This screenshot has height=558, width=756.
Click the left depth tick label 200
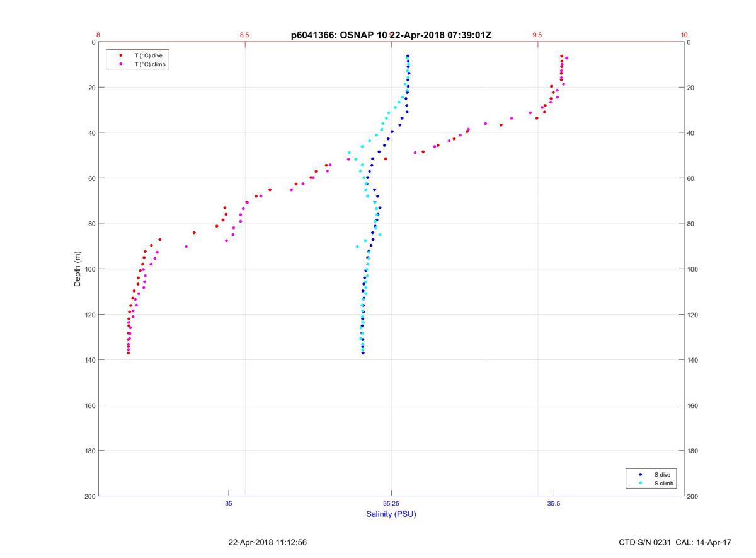click(x=89, y=497)
